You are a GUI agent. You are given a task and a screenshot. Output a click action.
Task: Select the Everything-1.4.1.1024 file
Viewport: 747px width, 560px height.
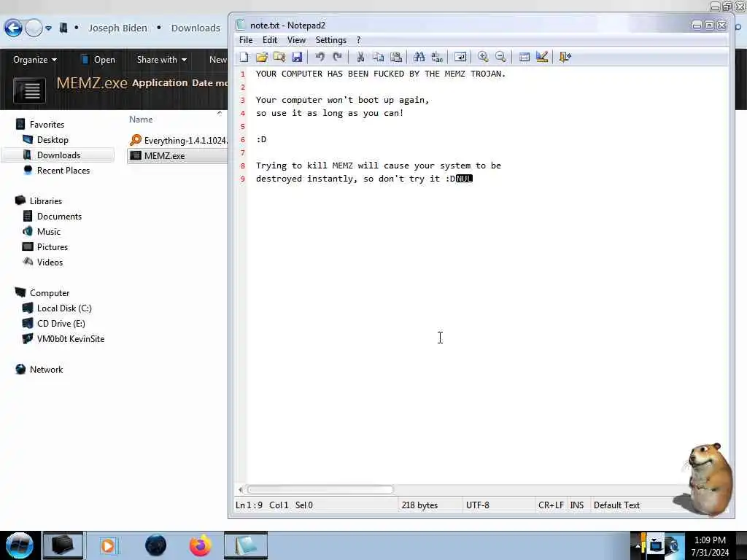coord(179,140)
